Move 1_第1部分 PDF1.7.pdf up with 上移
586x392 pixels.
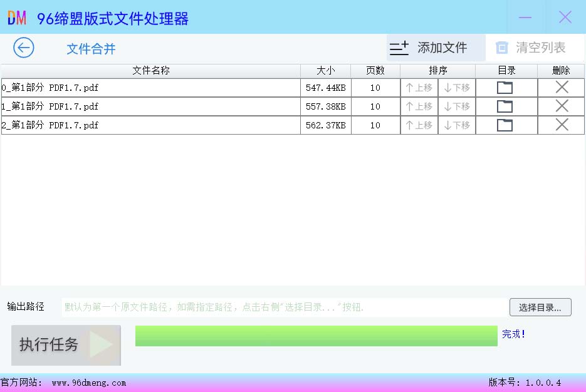point(419,106)
